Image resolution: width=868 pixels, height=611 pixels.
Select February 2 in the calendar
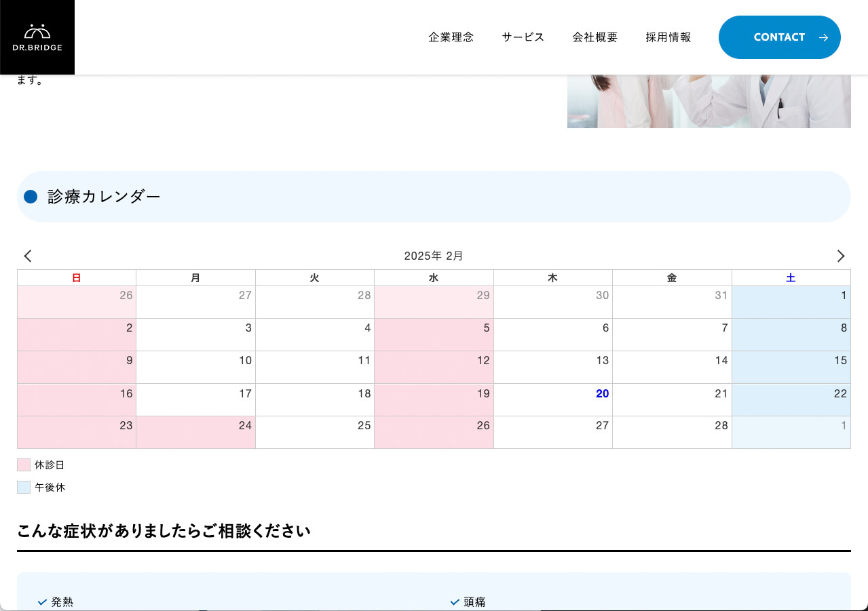(77, 335)
